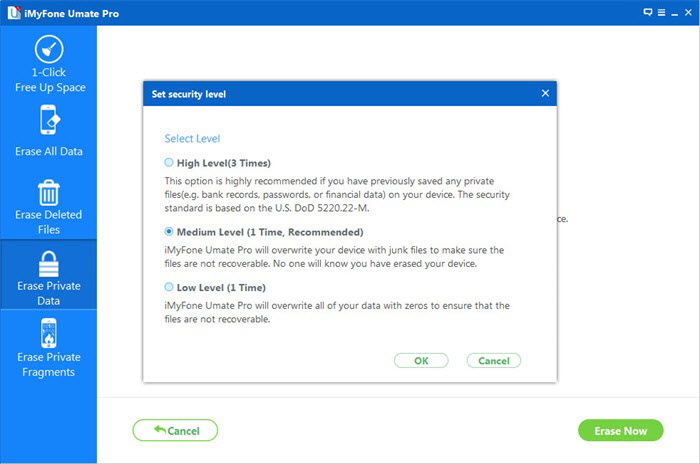The image size is (700, 464).
Task: Click the Erase All Data label
Action: click(49, 151)
